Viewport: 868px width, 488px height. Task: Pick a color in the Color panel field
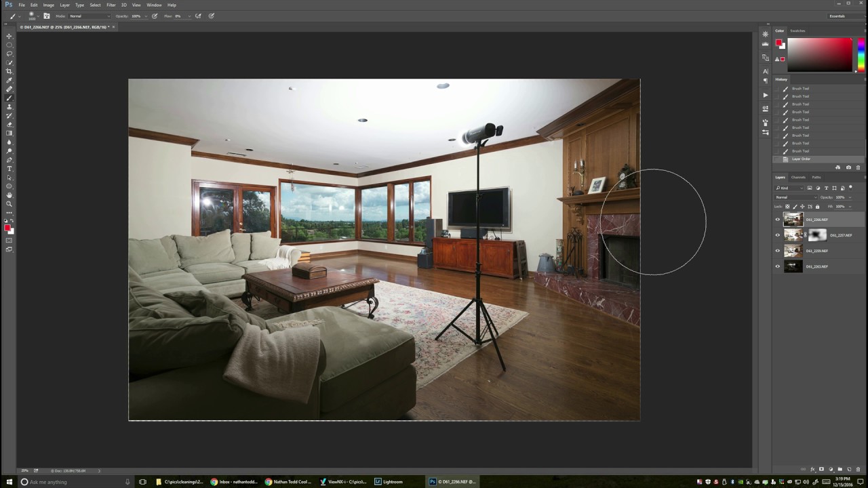coord(819,54)
